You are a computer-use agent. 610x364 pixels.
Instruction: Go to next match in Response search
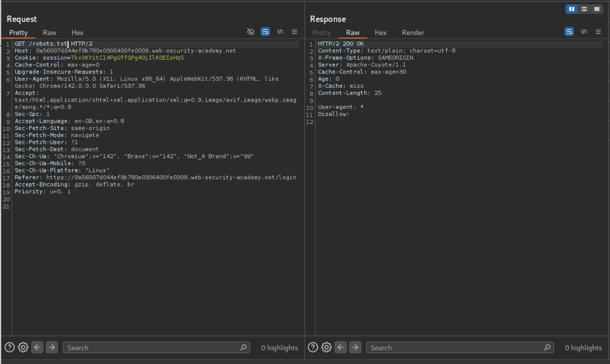[x=355, y=348]
